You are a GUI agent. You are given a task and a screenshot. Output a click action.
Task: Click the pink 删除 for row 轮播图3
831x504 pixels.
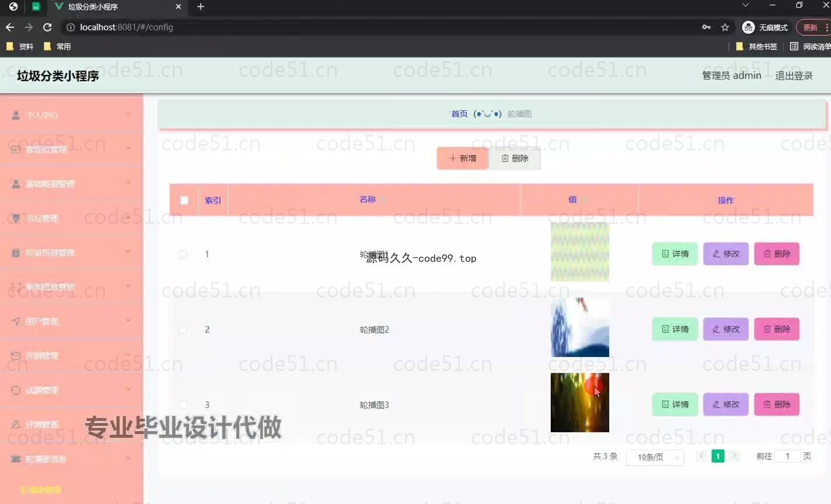[x=777, y=404]
